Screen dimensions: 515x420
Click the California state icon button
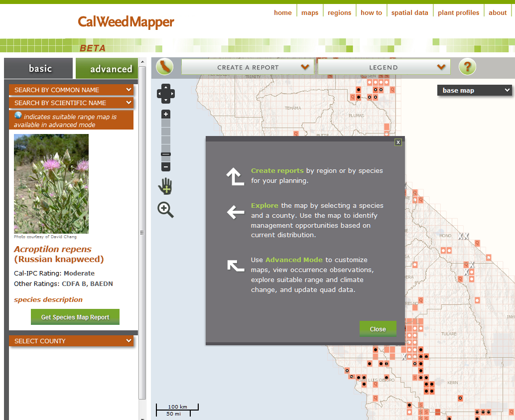pos(164,67)
